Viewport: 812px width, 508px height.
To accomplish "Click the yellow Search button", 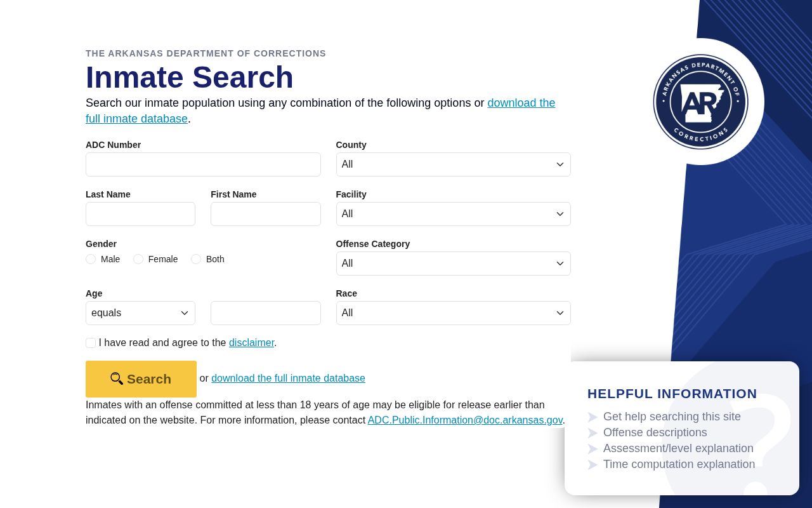I will pyautogui.click(x=141, y=379).
